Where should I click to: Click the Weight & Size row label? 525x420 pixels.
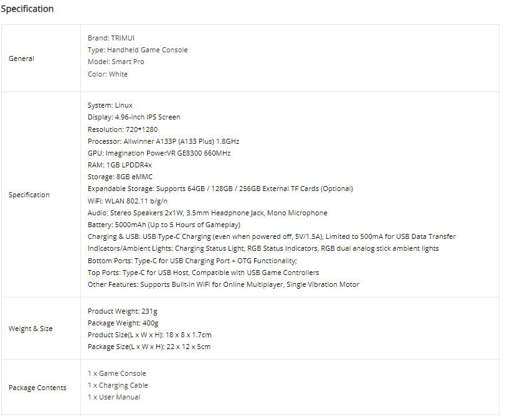31,329
